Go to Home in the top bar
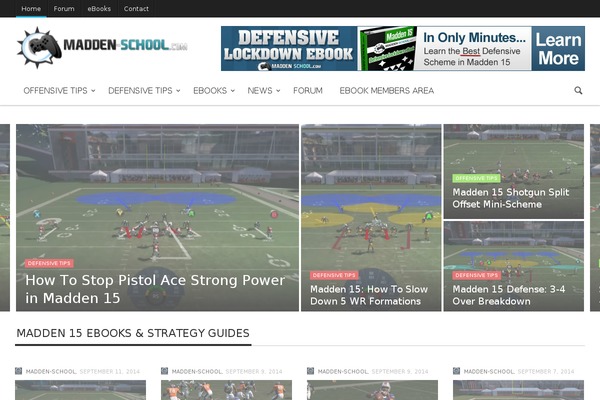 [x=31, y=8]
